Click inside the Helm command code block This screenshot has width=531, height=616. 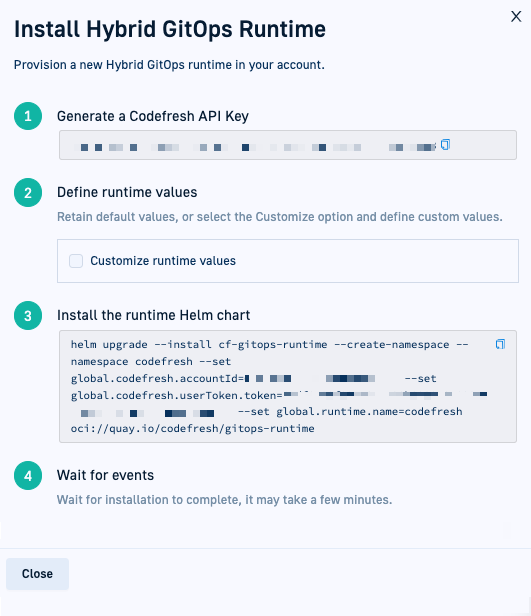pos(287,387)
